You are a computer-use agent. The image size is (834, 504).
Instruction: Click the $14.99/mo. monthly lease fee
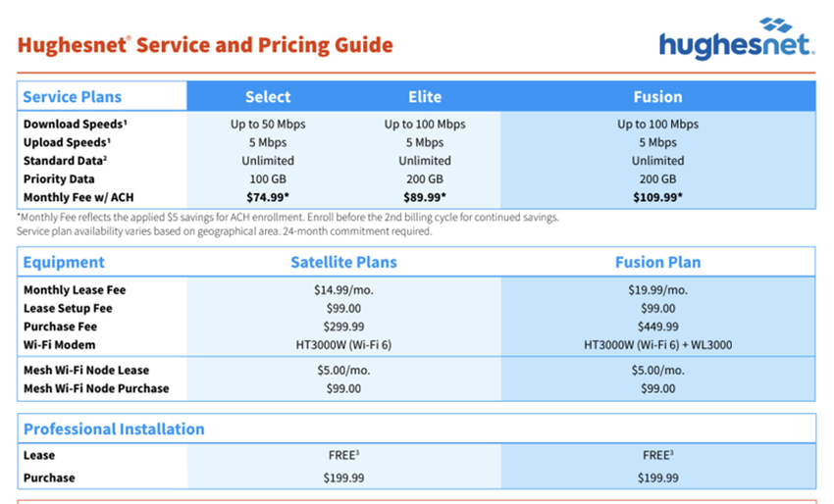pyautogui.click(x=343, y=290)
